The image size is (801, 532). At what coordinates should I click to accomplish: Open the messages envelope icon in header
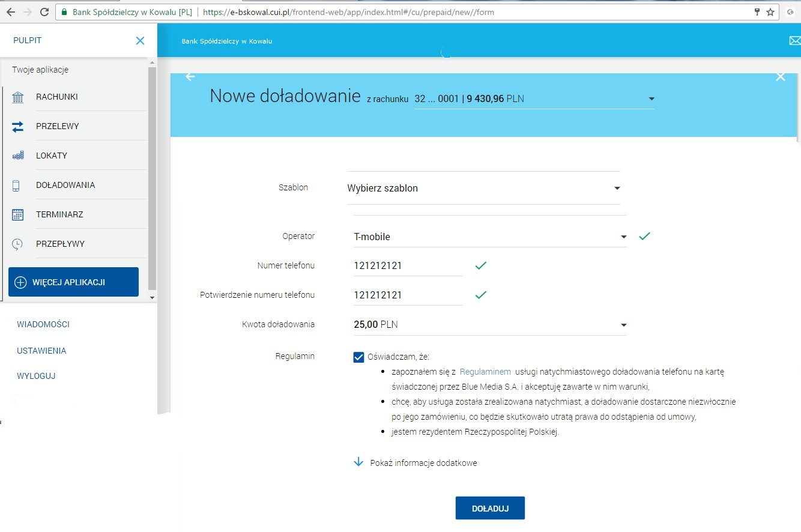[x=794, y=41]
